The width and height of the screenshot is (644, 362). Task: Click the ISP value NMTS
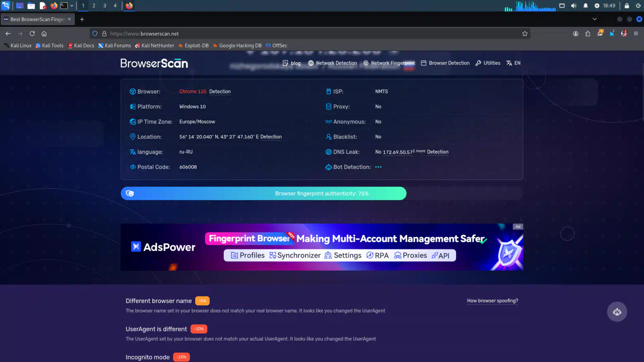point(381,92)
